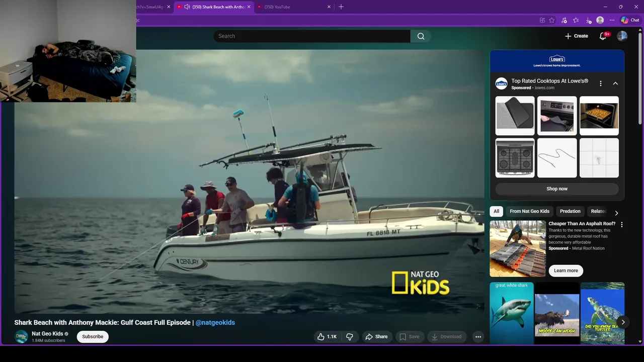Click the Lowe's advertiser logo icon
Image resolution: width=644 pixels, height=362 pixels.
click(501, 84)
